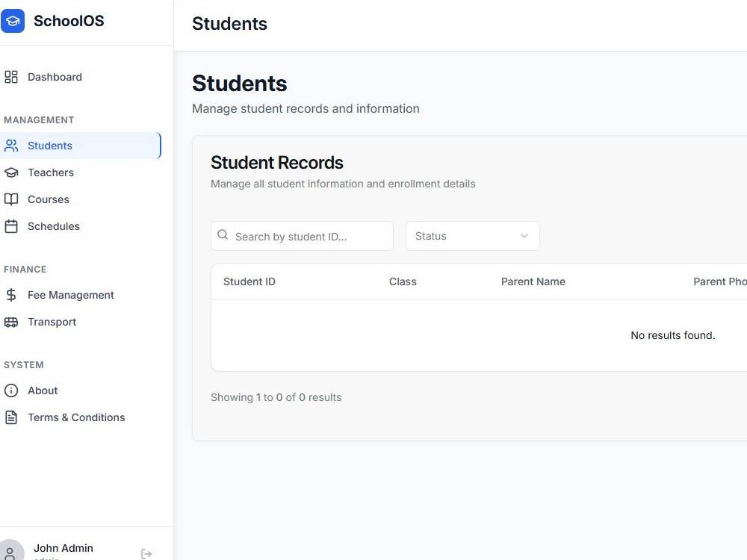The height and width of the screenshot is (560, 747).
Task: Click the John Admin avatar icon
Action: [x=10, y=551]
